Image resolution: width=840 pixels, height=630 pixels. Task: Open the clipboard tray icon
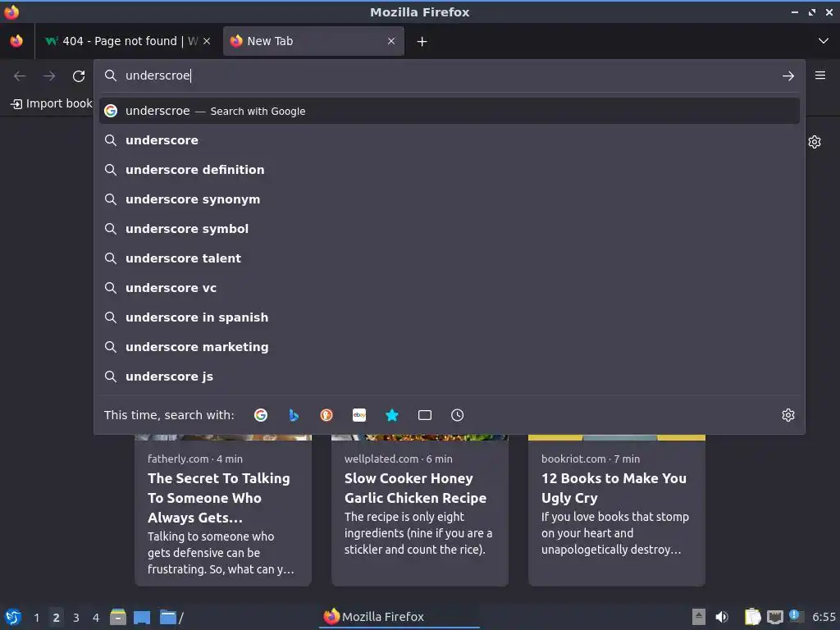[x=752, y=617]
